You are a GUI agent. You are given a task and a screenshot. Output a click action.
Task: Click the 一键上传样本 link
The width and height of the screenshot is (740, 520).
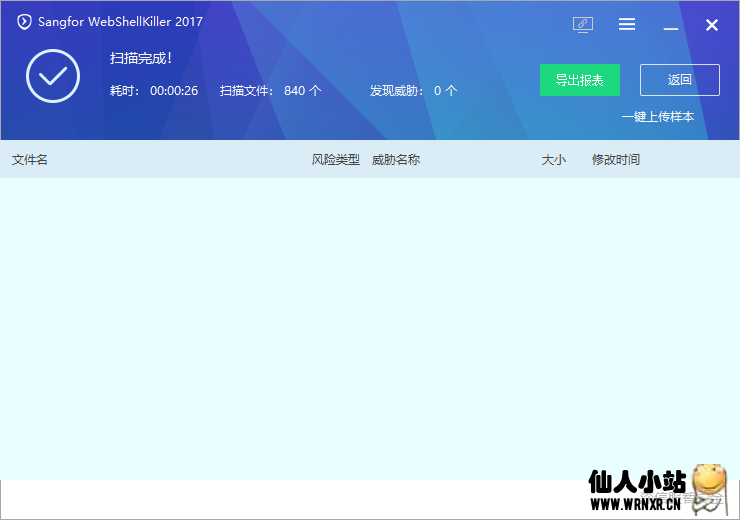click(x=658, y=117)
